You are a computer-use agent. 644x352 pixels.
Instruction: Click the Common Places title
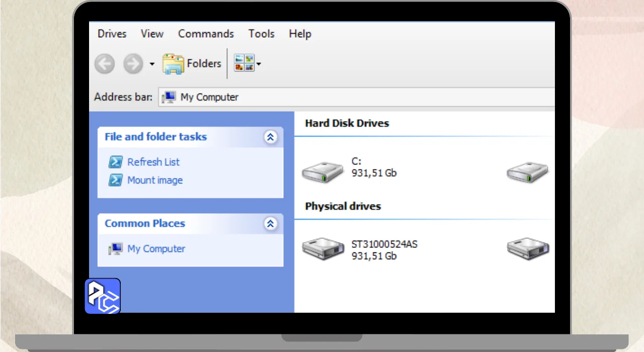(145, 223)
